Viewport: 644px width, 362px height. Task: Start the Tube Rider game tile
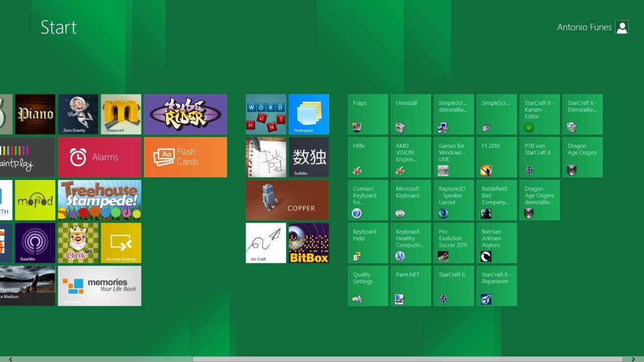click(185, 114)
